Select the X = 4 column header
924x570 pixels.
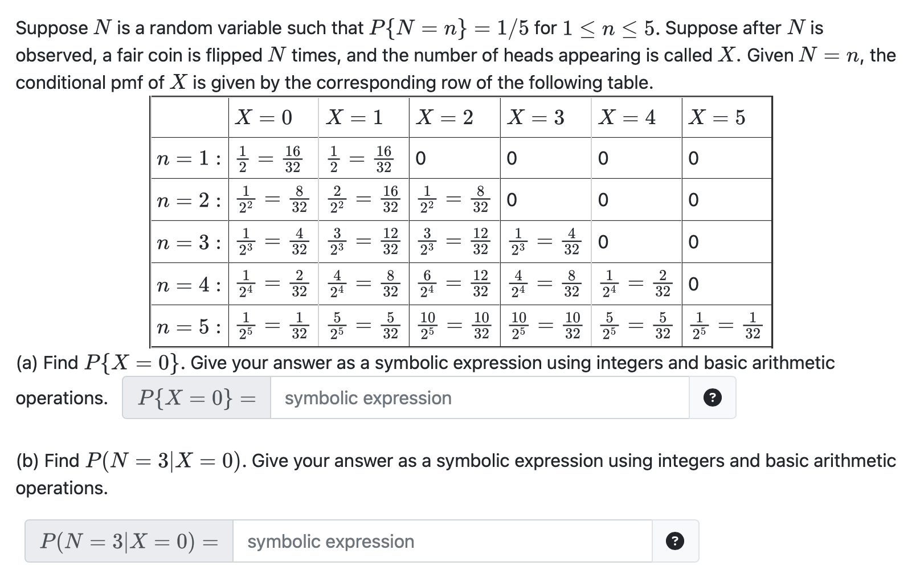click(627, 117)
